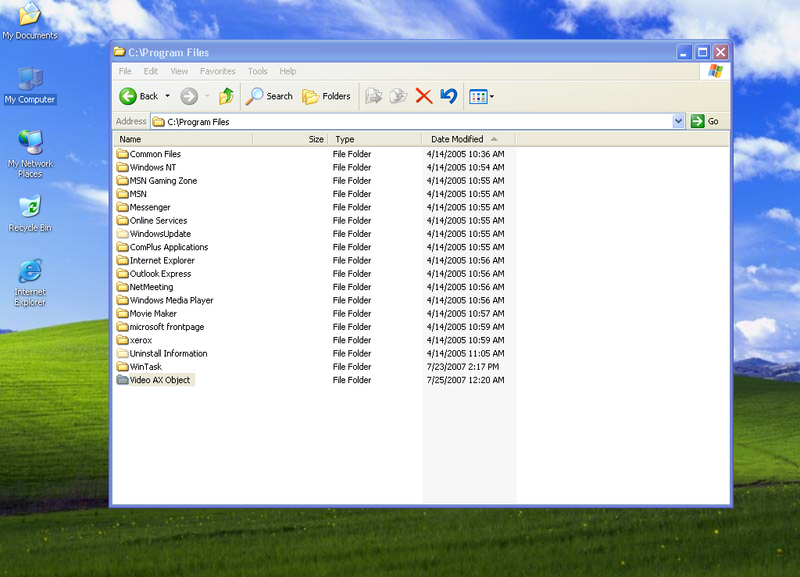
Task: Select the faded WindowsUpdate folder icon
Action: tap(122, 233)
